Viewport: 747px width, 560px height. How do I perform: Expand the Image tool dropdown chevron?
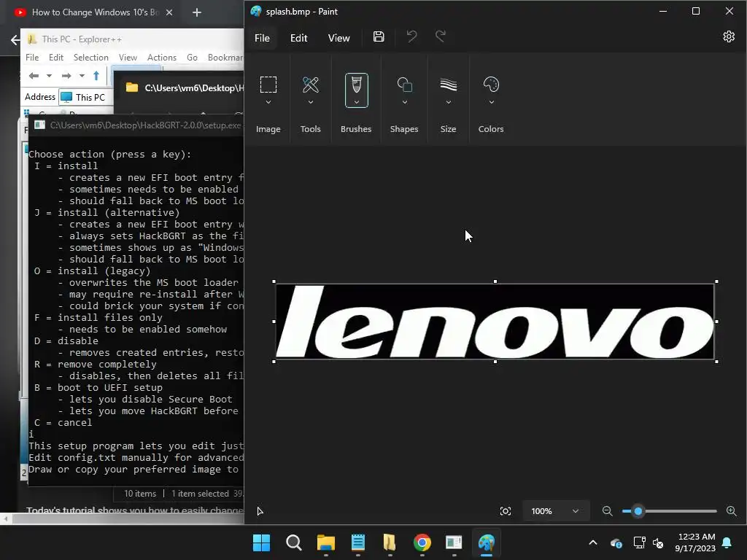coord(268,102)
